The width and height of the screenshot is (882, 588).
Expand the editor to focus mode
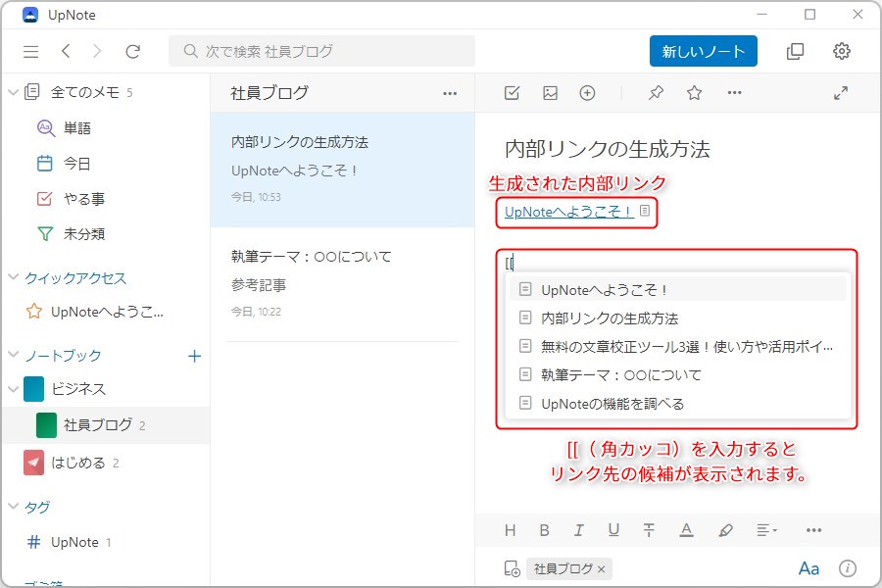pyautogui.click(x=841, y=93)
